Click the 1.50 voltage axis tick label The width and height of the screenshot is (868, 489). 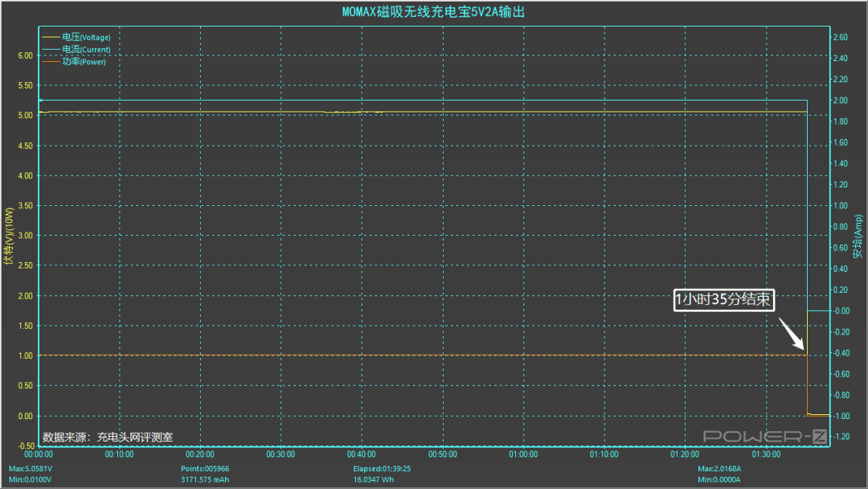tap(26, 326)
